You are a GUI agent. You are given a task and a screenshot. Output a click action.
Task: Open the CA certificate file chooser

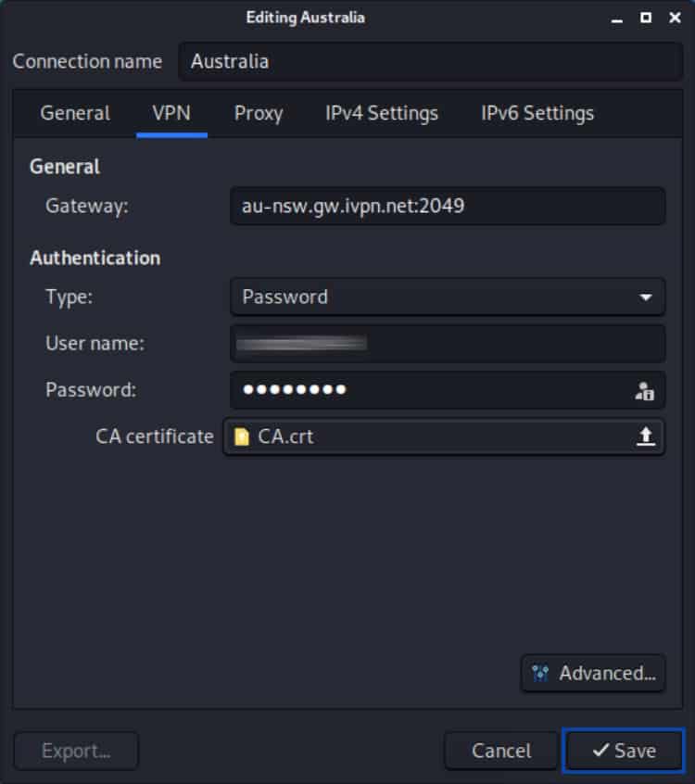(444, 436)
